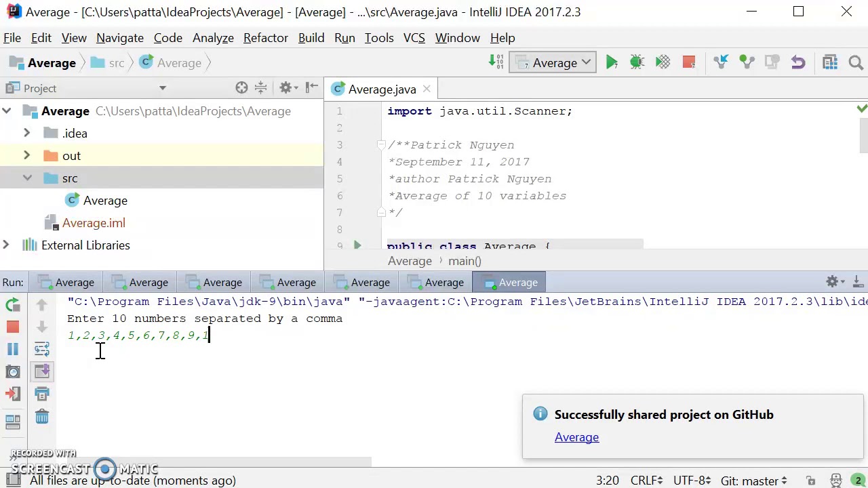Open the Git: master branch menu
Image resolution: width=868 pixels, height=488 pixels.
coord(754,481)
